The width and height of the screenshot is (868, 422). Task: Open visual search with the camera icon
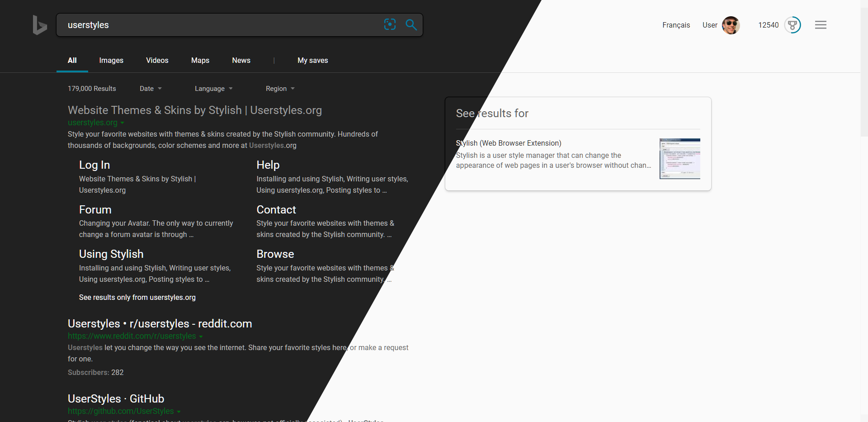tap(390, 24)
